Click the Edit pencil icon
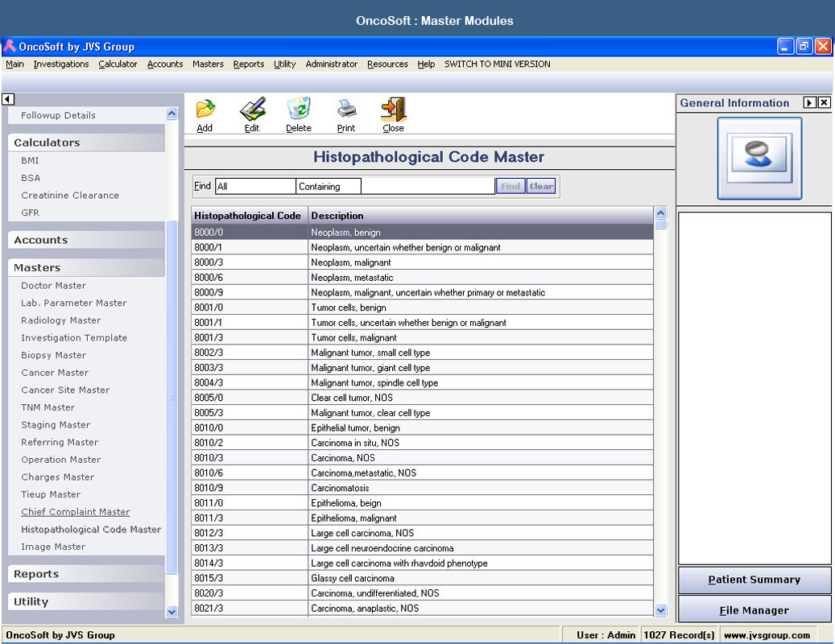 [x=252, y=109]
